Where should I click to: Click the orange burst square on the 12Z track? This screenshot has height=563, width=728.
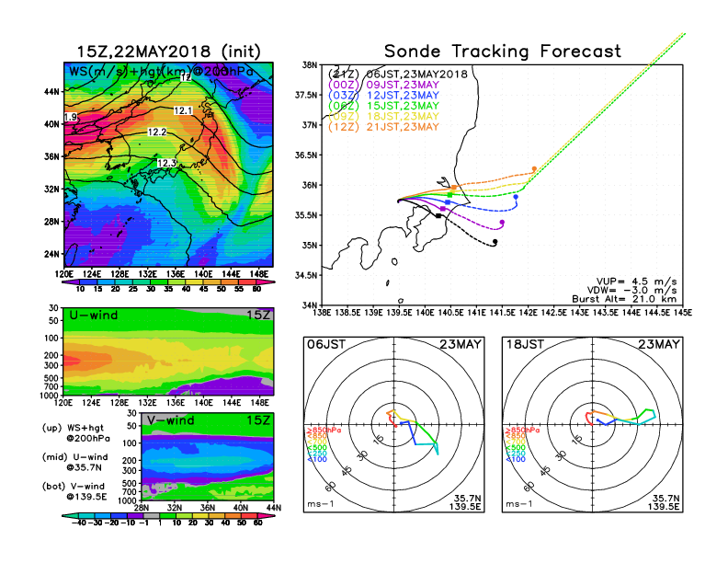coord(453,187)
